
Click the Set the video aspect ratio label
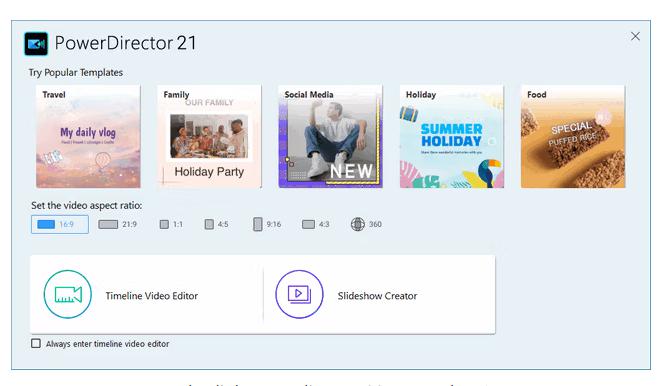tap(87, 205)
